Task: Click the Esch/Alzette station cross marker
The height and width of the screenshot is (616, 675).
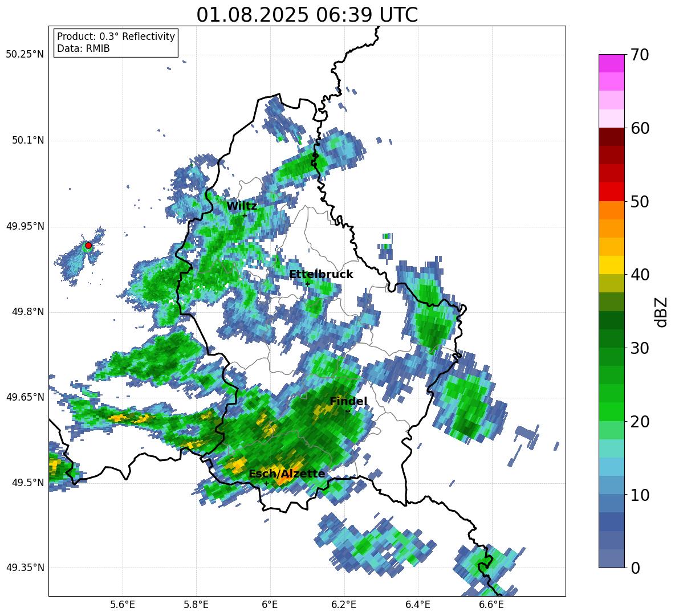Action: [x=266, y=483]
